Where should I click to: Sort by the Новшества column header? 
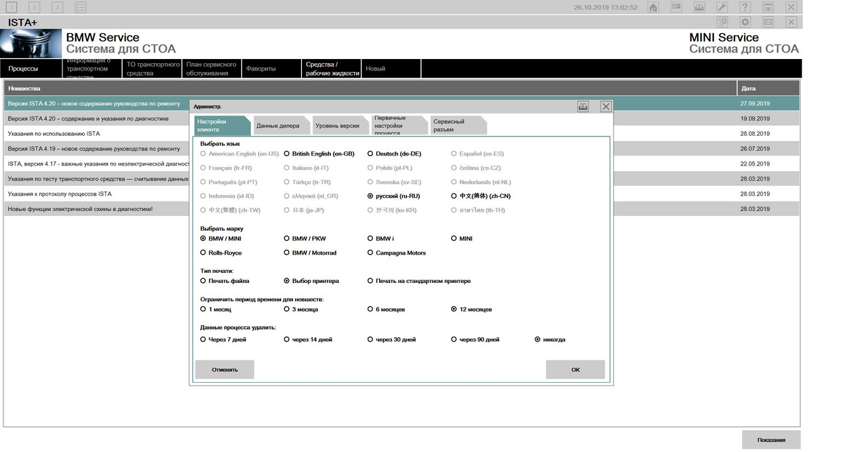[x=370, y=88]
